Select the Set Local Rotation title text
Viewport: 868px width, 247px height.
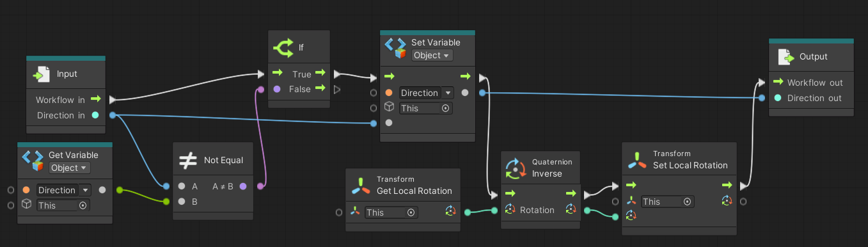(x=690, y=165)
